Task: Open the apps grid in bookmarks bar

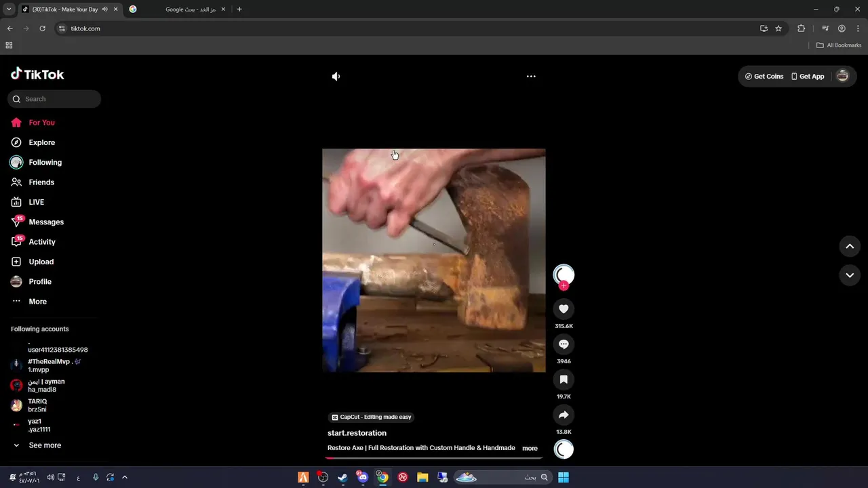Action: pos(9,45)
